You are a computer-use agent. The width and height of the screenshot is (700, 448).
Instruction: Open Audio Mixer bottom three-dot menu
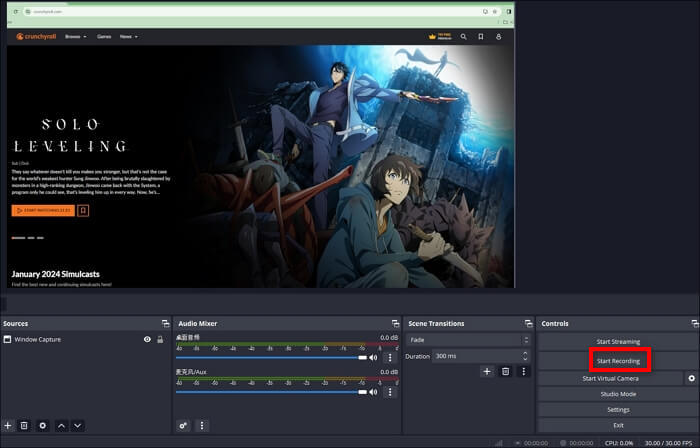pos(202,426)
